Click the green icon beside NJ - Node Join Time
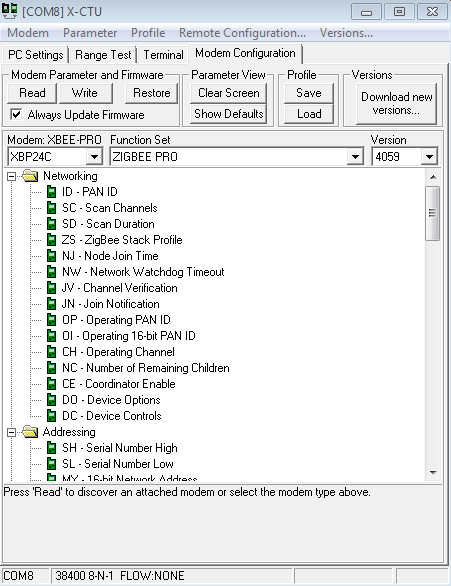Viewport: 451px width, 586px height. pos(51,256)
